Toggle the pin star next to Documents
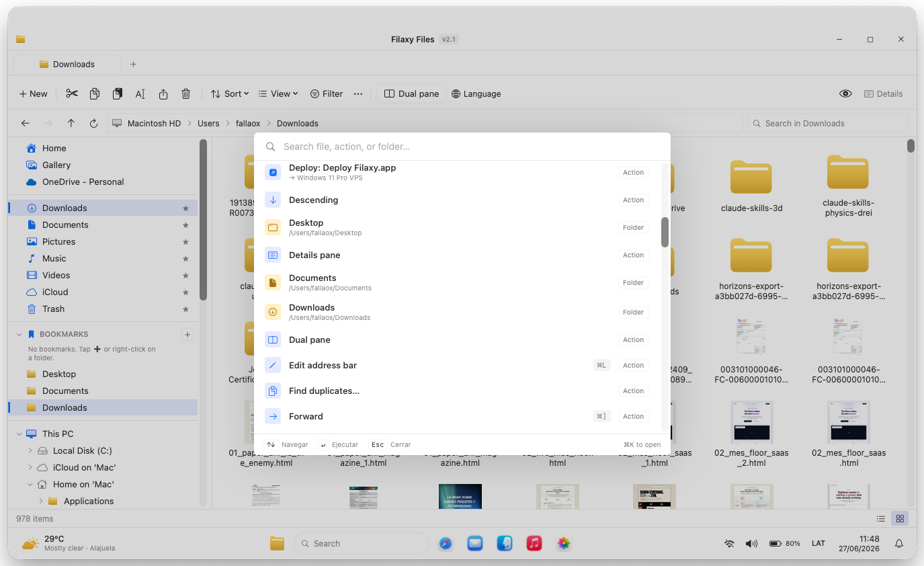The height and width of the screenshot is (566, 924). click(186, 225)
